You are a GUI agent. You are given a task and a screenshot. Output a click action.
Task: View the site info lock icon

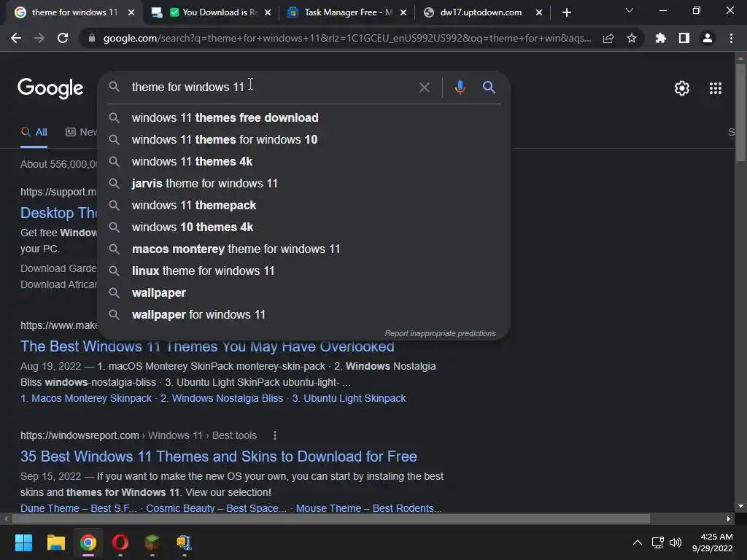[x=92, y=38]
